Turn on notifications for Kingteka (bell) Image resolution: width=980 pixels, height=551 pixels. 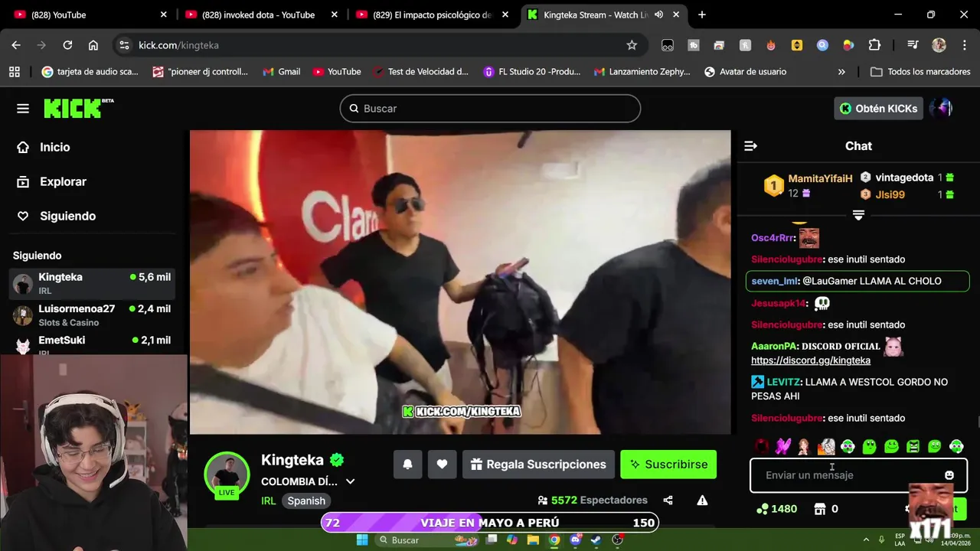point(408,465)
